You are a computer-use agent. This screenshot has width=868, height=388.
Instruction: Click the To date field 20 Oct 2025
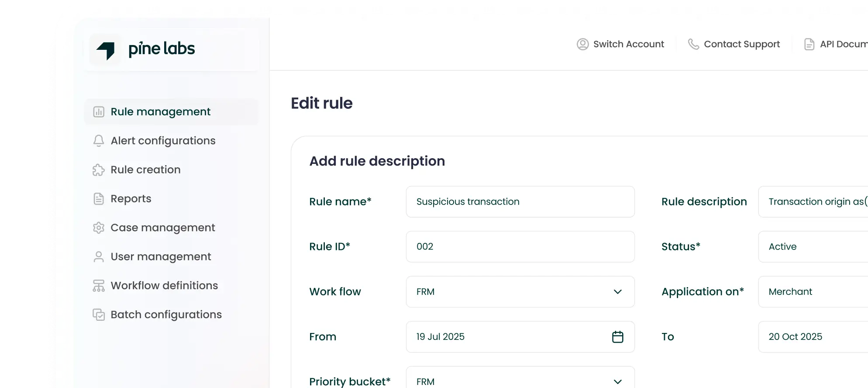click(813, 337)
